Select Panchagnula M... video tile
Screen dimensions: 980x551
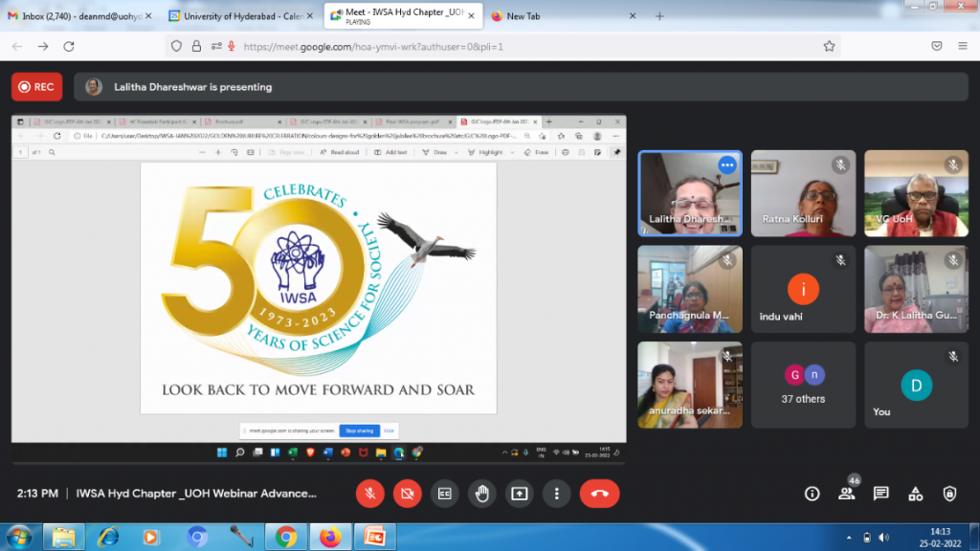[690, 289]
